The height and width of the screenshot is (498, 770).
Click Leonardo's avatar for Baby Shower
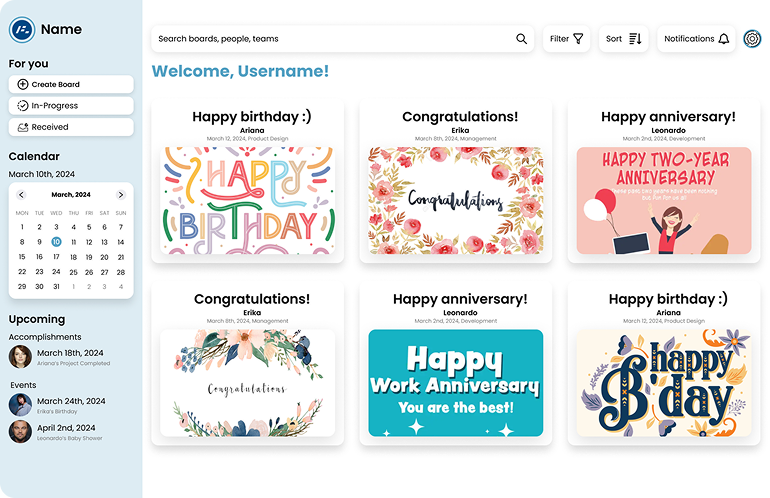[21, 431]
